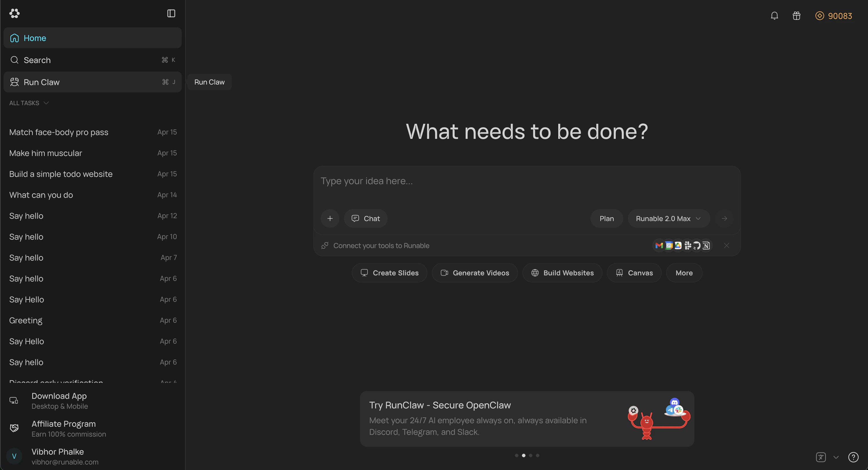
Task: Expand the ALL TASKS filter
Action: pos(29,103)
